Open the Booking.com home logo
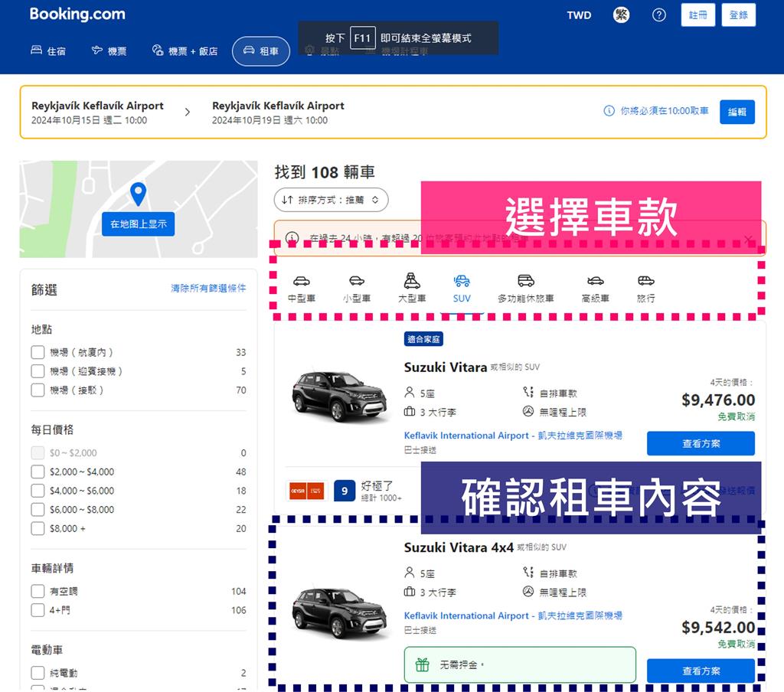784x692 pixels. pos(77,14)
